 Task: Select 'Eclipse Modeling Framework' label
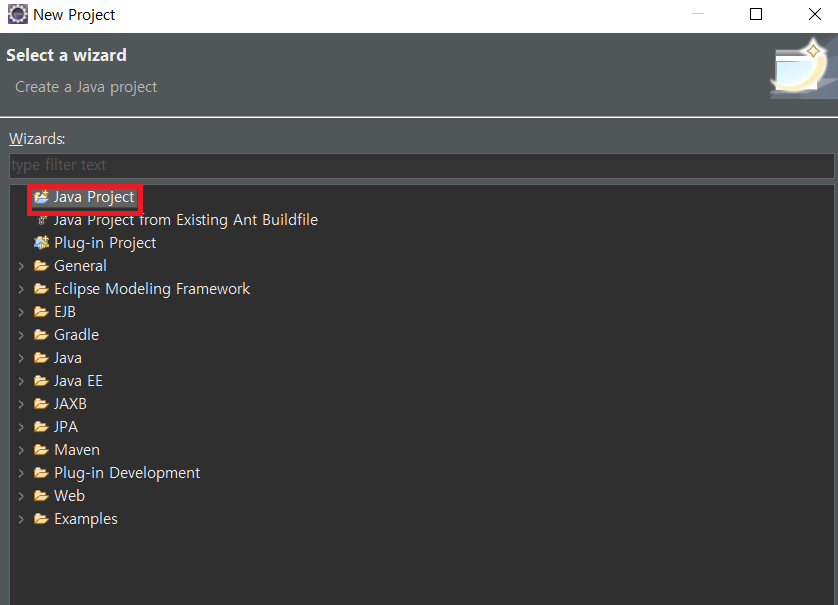coord(152,289)
